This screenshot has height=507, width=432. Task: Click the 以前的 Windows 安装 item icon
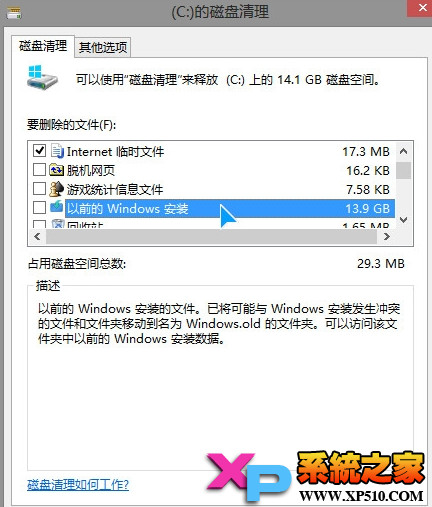tap(57, 207)
